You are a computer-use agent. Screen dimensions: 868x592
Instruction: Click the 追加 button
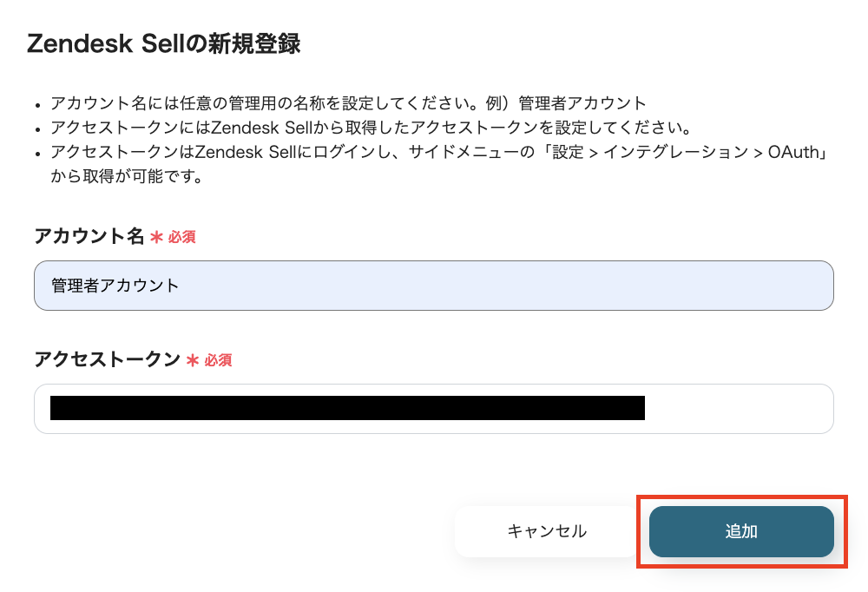click(741, 531)
